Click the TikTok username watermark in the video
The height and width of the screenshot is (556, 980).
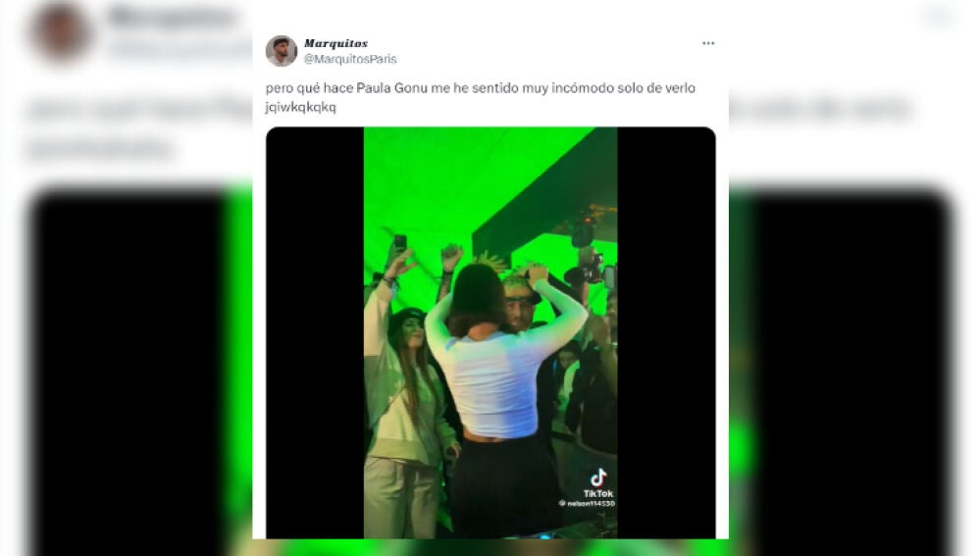pyautogui.click(x=587, y=503)
